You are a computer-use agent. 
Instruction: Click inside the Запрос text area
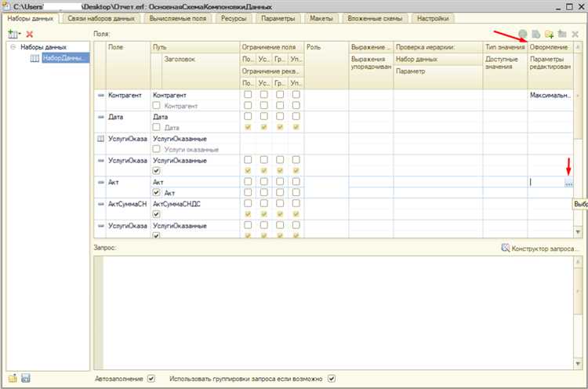337,313
